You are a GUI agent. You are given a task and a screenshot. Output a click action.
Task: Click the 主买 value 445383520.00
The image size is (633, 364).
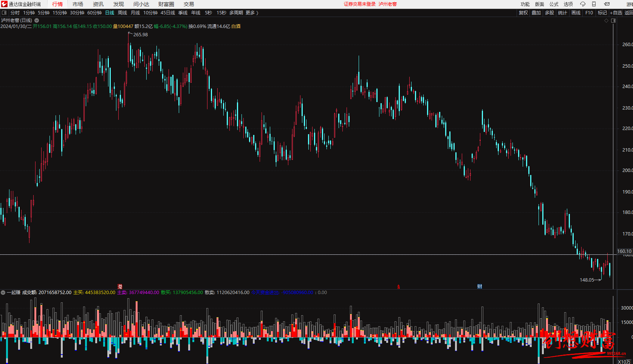[100, 293]
